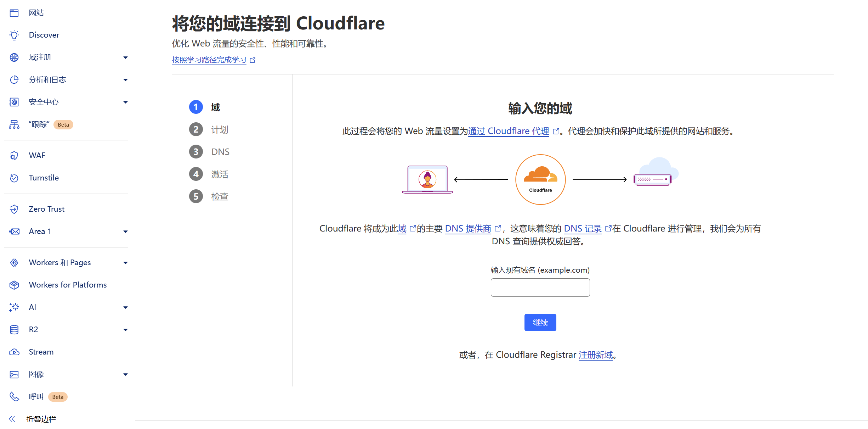This screenshot has height=429, width=868.
Task: Click the Discover lightbulb icon
Action: coord(14,35)
